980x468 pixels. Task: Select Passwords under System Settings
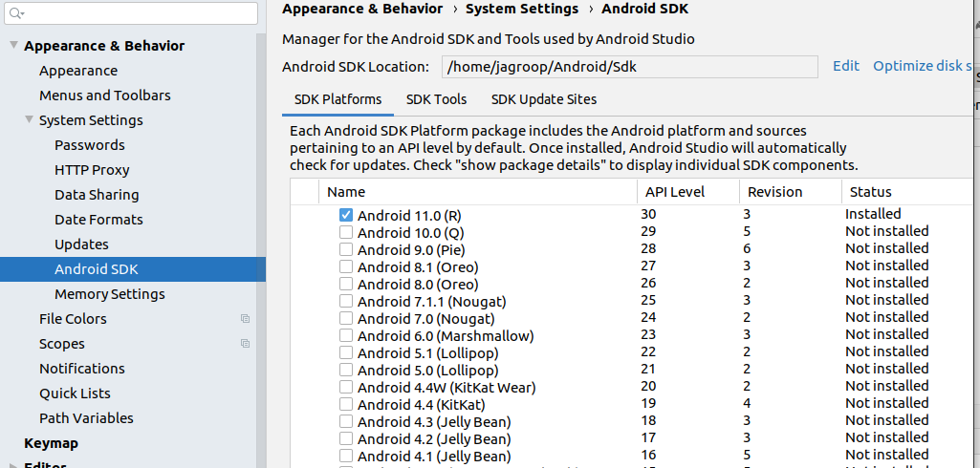(x=90, y=145)
